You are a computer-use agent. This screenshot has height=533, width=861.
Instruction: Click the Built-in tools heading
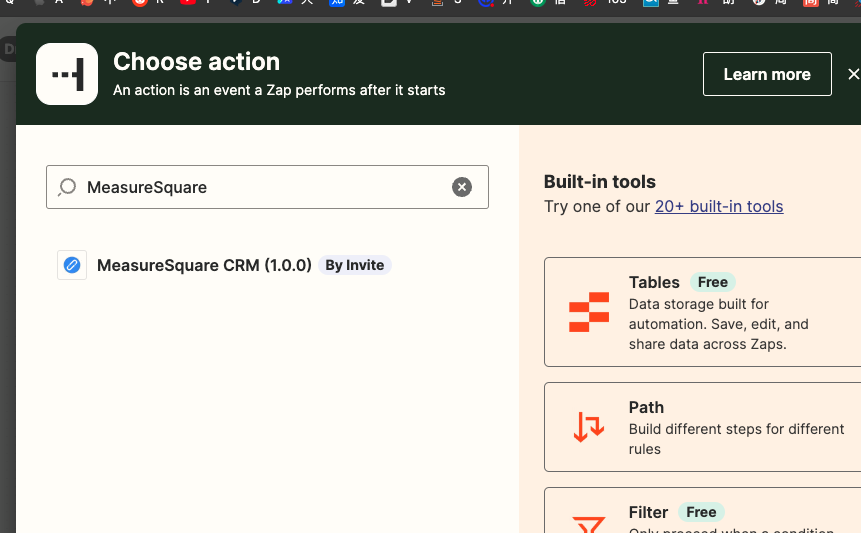pyautogui.click(x=600, y=182)
